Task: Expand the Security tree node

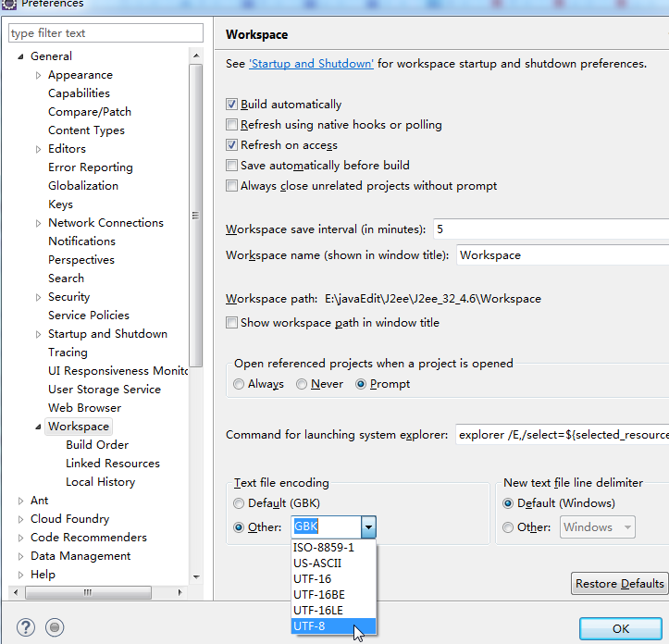Action: tap(38, 297)
